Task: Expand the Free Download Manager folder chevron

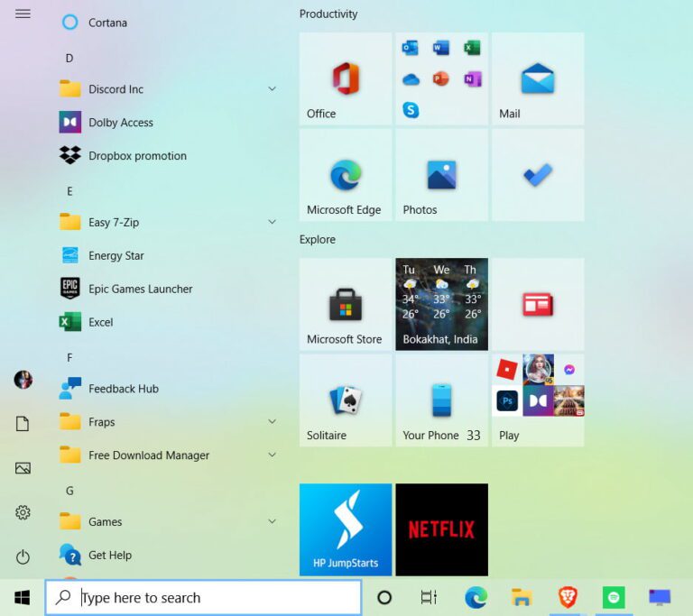Action: tap(273, 455)
